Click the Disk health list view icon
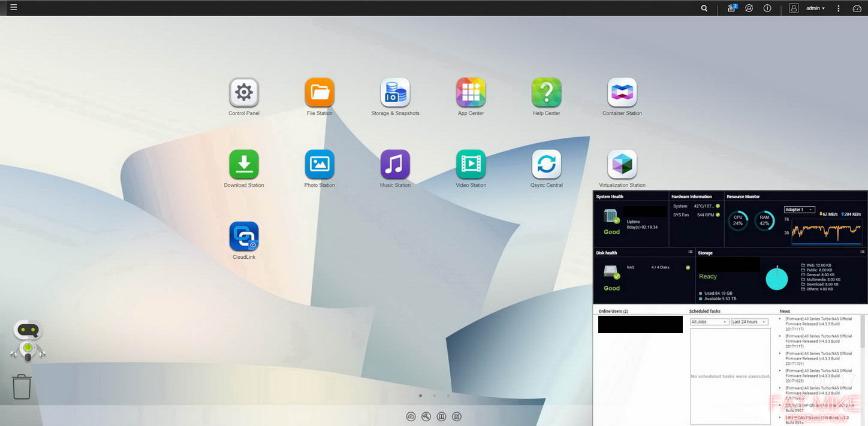 tap(691, 252)
